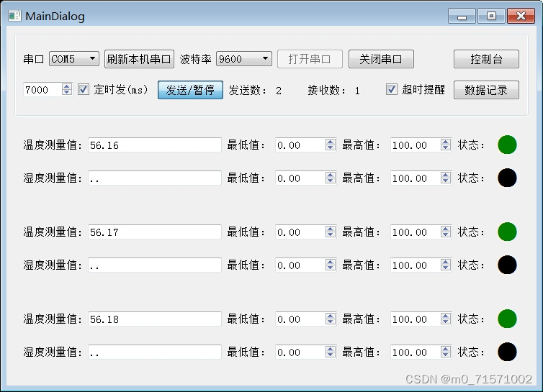Click the 发送数 count value 2
543x392 pixels.
coord(279,91)
